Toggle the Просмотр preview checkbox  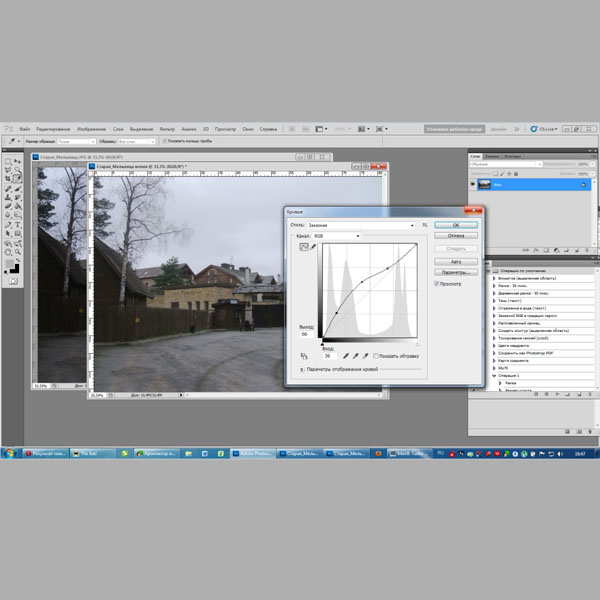click(437, 284)
